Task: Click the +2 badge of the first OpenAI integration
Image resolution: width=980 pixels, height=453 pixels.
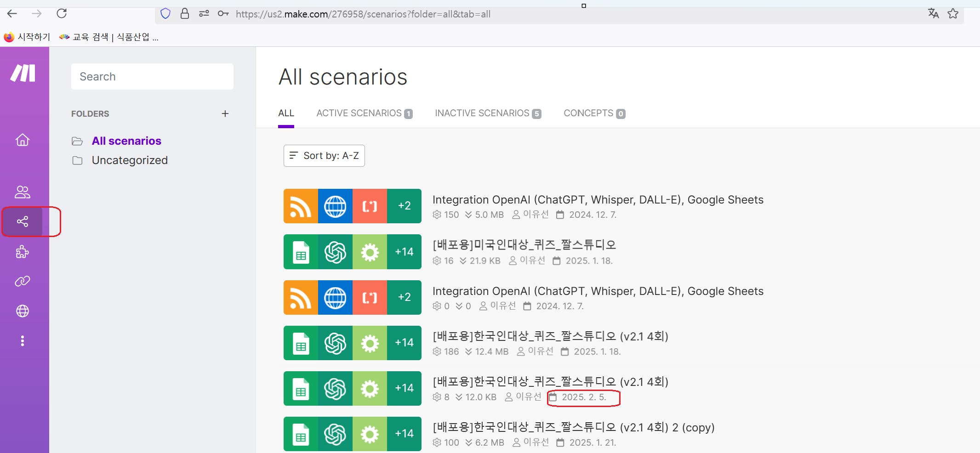Action: [404, 206]
